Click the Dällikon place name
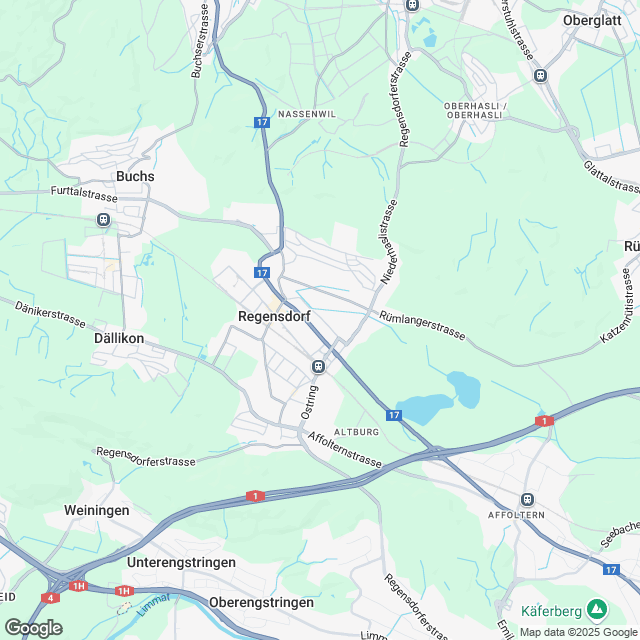Screen dimensions: 640x640 (119, 338)
